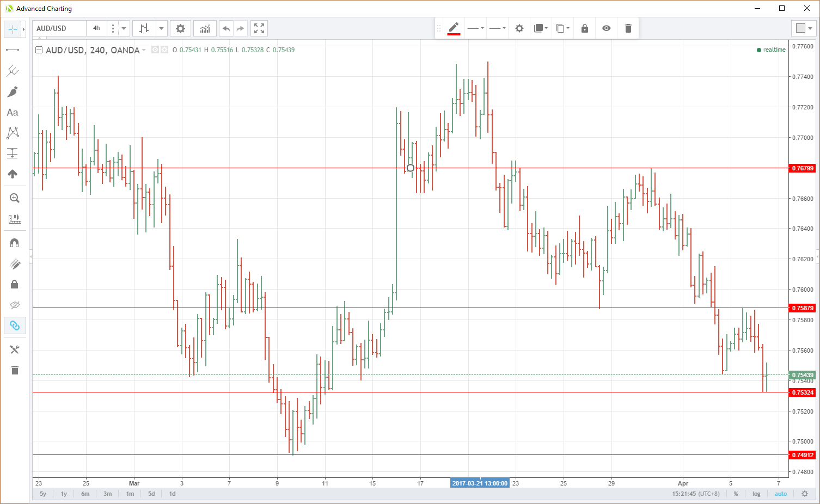This screenshot has width=820, height=504.
Task: Toggle series visibility eye in legend
Action: (x=155, y=50)
